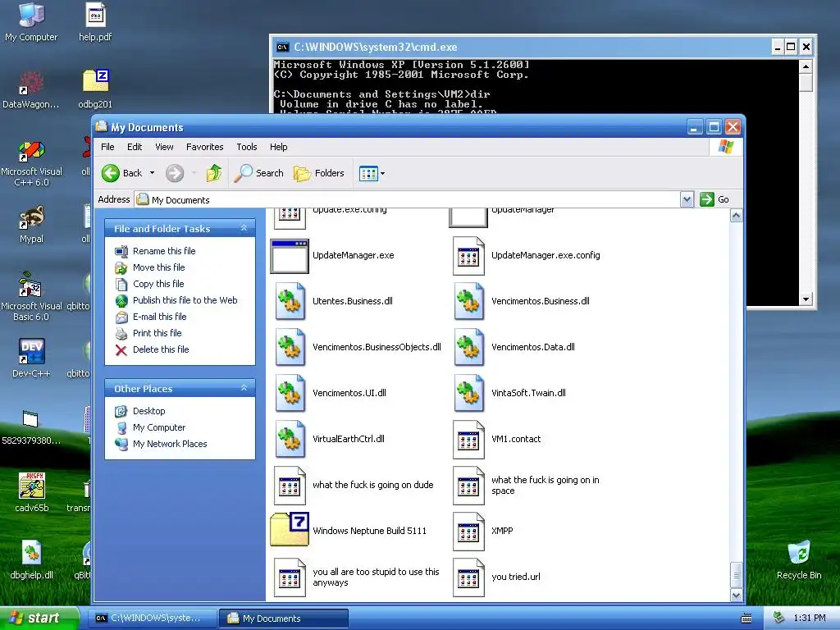
Task: Select UpdateManager.exe.config file icon
Action: pyautogui.click(x=468, y=256)
